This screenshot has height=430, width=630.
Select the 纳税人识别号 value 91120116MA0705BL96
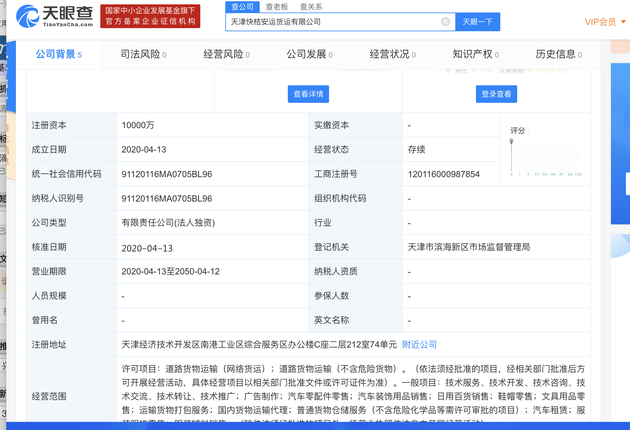coord(167,199)
